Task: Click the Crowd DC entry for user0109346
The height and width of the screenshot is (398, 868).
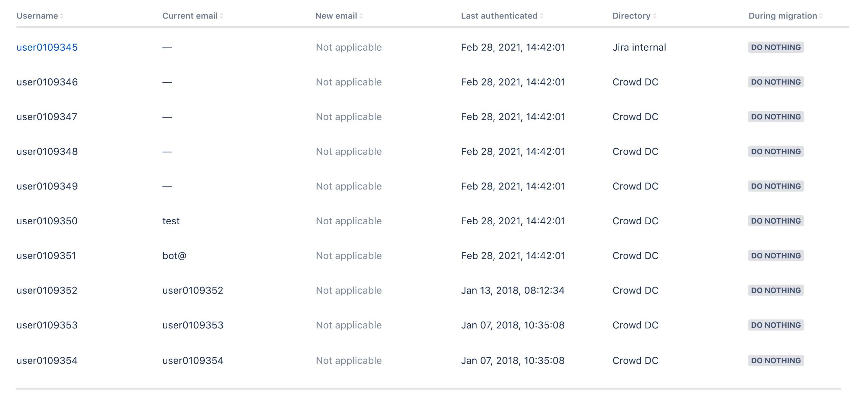Action: tap(635, 82)
